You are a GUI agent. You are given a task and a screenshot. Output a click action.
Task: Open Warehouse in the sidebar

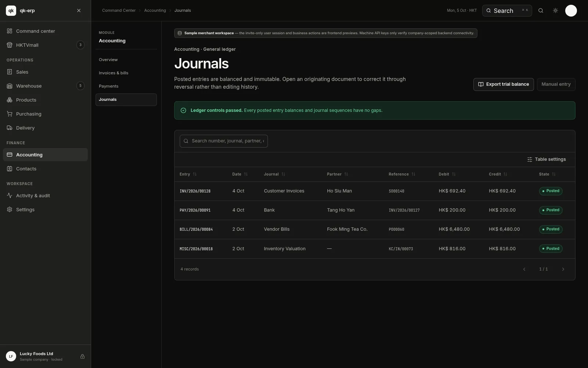tap(45, 86)
